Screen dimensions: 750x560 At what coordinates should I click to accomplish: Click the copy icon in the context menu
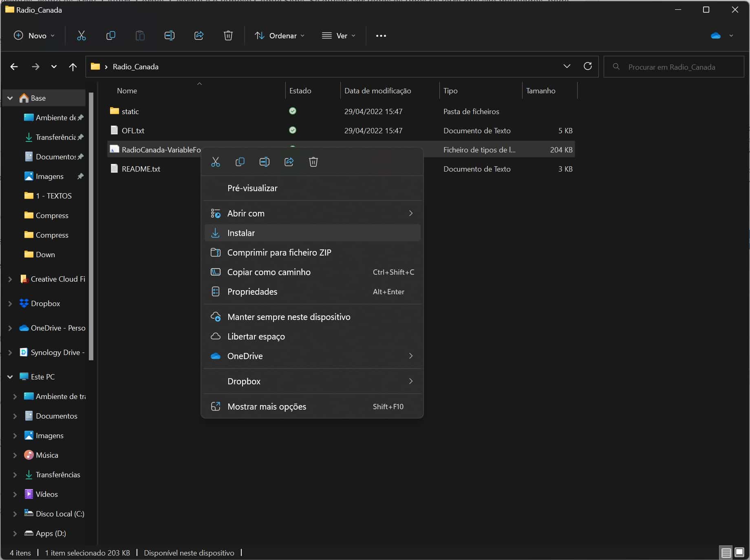click(x=240, y=162)
